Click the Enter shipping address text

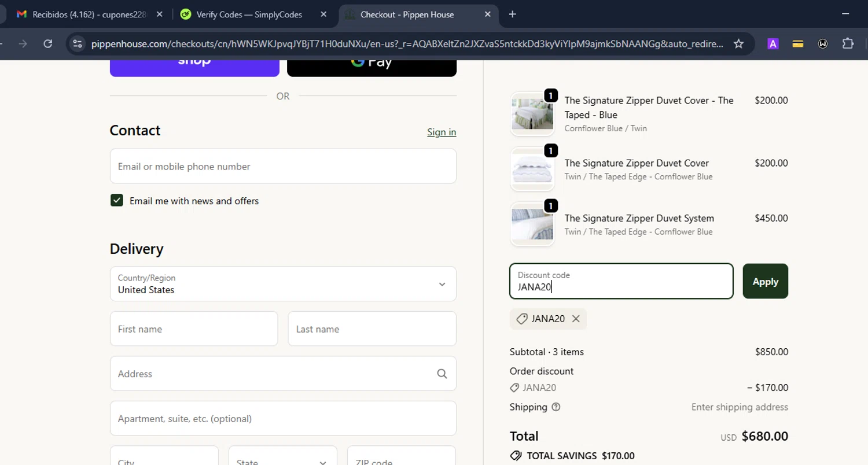point(740,407)
